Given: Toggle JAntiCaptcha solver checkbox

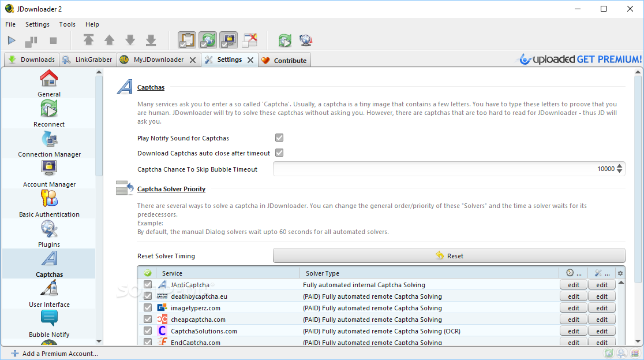Looking at the screenshot, I should pos(148,284).
